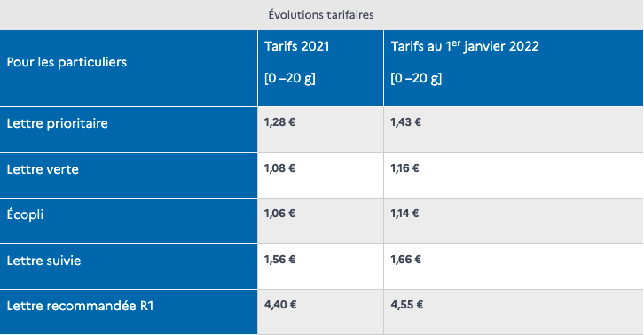Click the 4,40 € recommandée price
The image size is (644, 335).
(280, 304)
